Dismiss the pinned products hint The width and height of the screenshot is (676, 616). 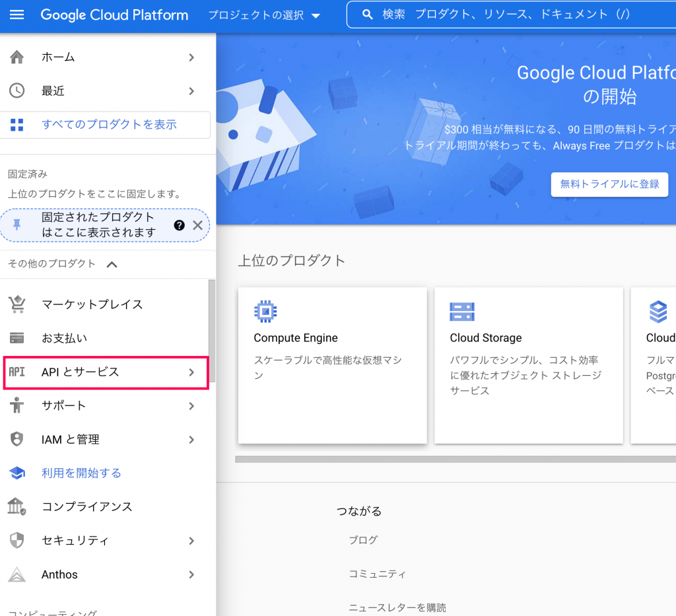coord(197,225)
